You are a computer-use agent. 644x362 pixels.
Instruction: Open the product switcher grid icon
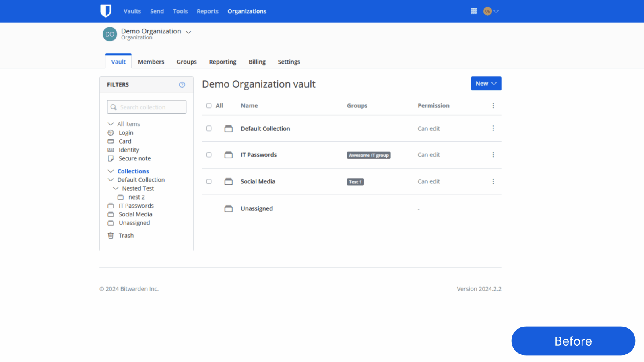tap(474, 11)
